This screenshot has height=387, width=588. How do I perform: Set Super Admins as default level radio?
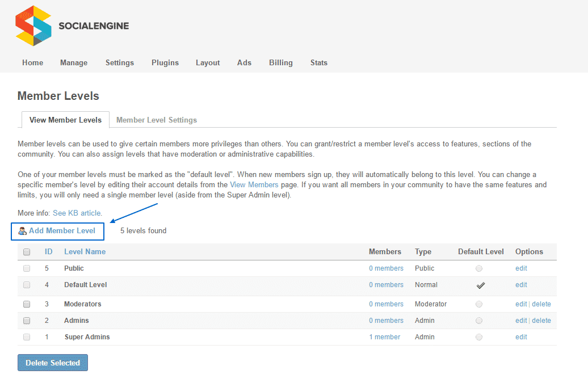click(x=480, y=337)
